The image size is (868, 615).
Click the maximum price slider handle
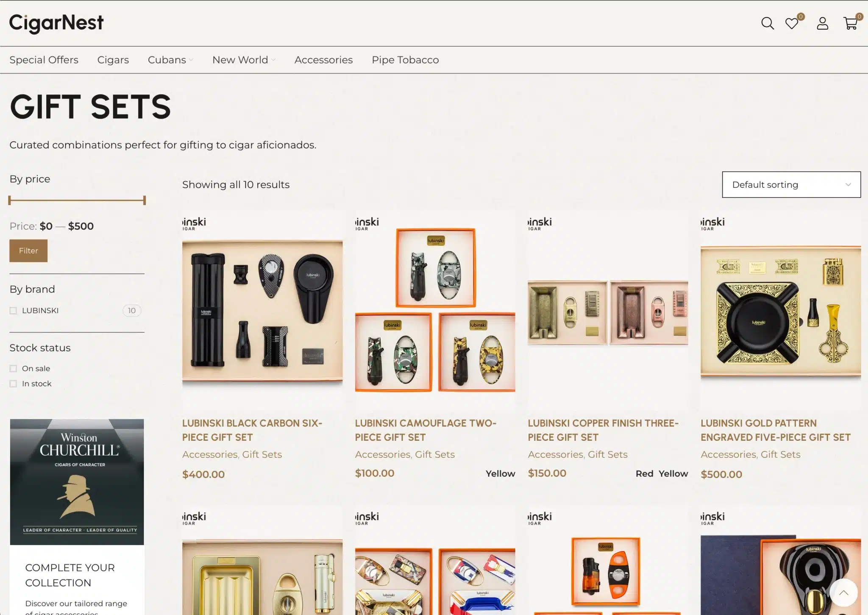tap(145, 200)
